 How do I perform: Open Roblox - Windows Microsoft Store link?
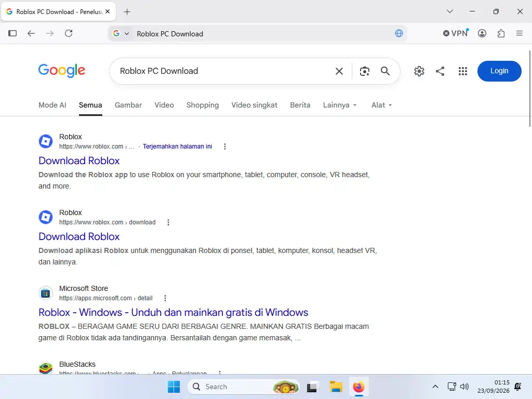[x=174, y=312]
